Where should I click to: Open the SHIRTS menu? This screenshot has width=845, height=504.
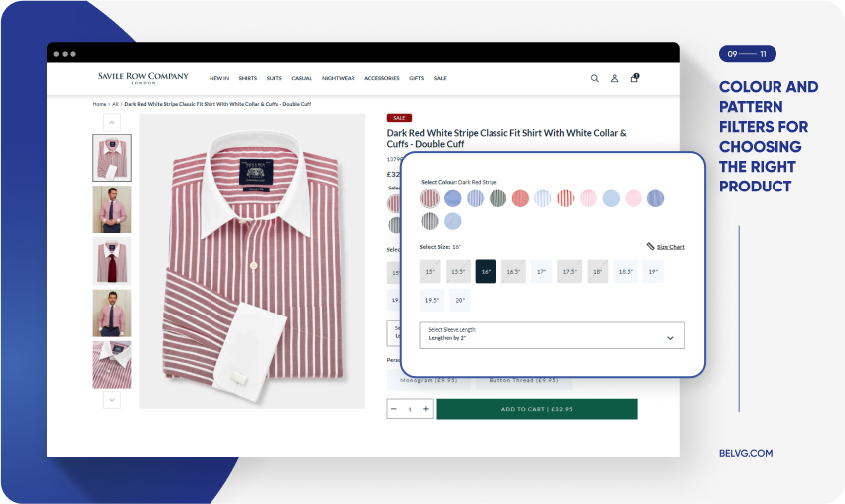pyautogui.click(x=248, y=78)
